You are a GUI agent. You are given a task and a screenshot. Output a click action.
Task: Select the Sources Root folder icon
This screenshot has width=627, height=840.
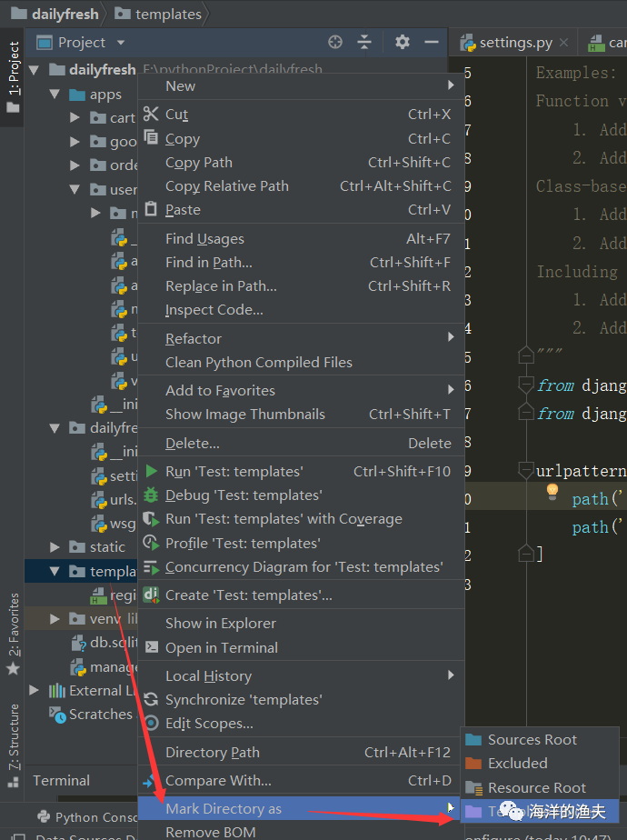473,740
